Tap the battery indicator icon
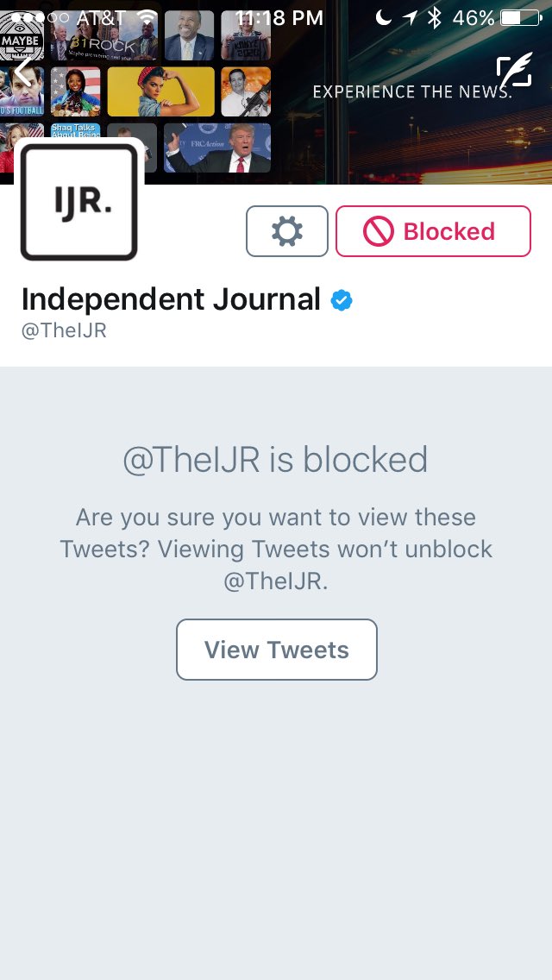Viewport: 552px width, 980px height. point(521,17)
